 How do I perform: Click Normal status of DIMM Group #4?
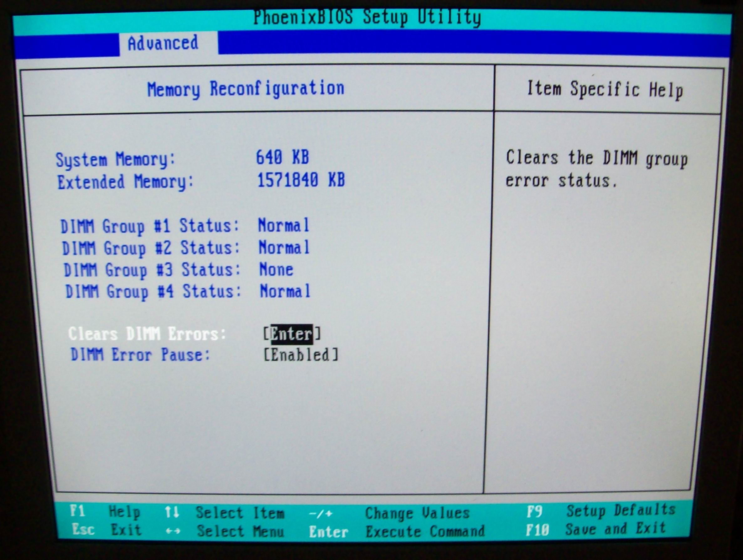[x=285, y=291]
